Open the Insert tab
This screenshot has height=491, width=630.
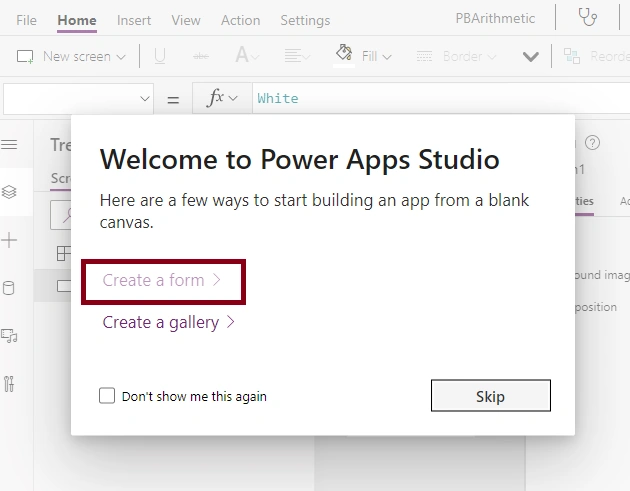click(134, 20)
